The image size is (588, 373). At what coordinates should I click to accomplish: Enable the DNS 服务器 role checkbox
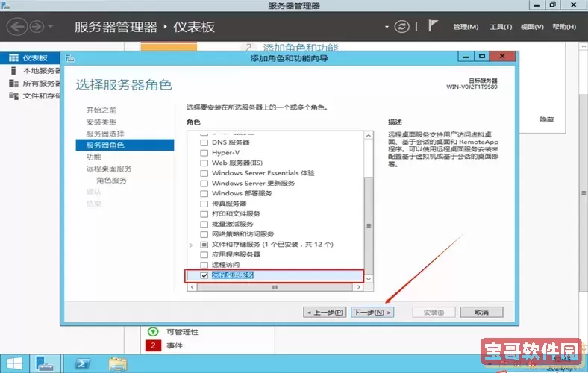tap(204, 142)
